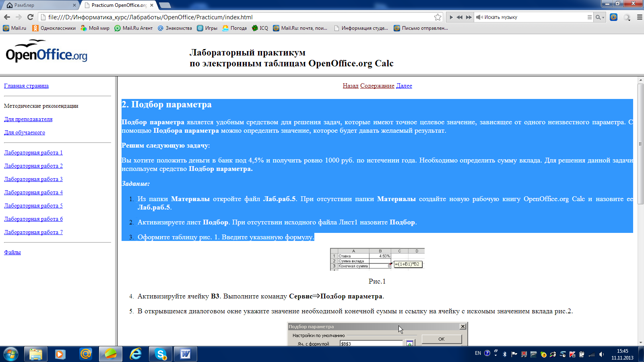Image resolution: width=644 pixels, height=362 pixels.
Task: Click the browser forward arrow
Action: point(19,17)
